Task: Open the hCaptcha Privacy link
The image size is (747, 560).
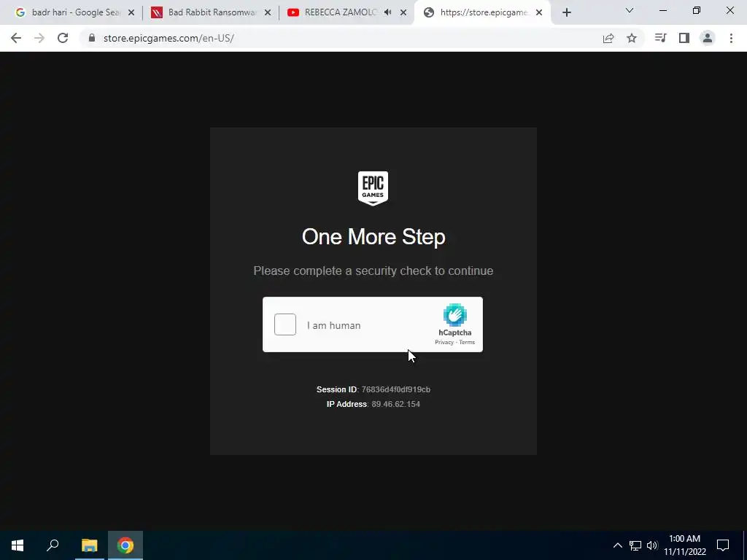Action: [444, 343]
